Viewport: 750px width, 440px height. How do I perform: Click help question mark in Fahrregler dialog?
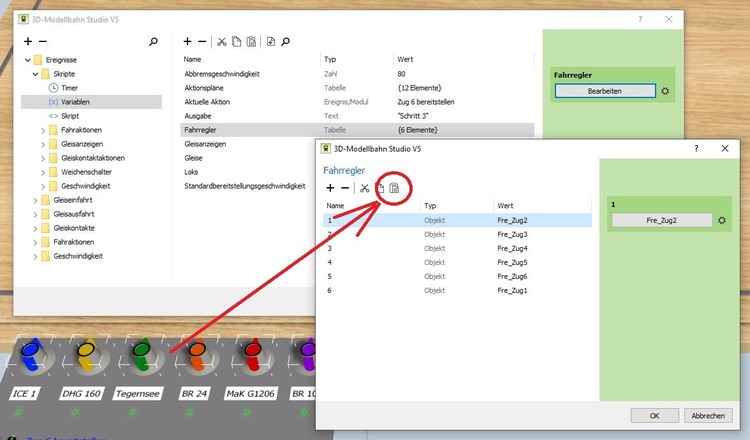click(696, 149)
